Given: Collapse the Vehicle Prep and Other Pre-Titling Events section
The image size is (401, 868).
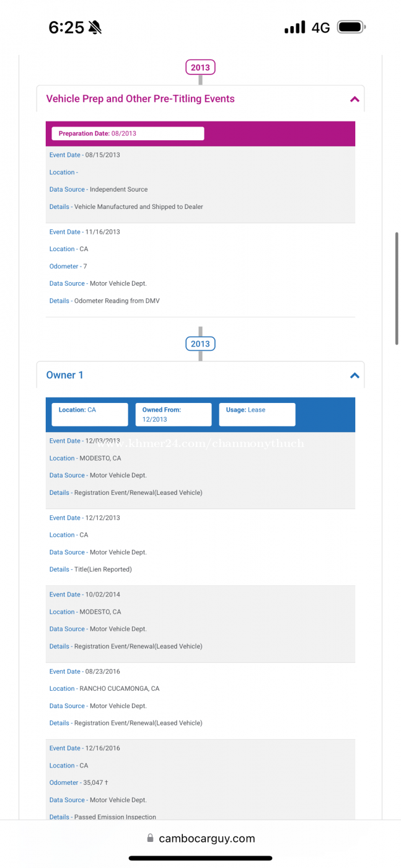Looking at the screenshot, I should tap(355, 99).
